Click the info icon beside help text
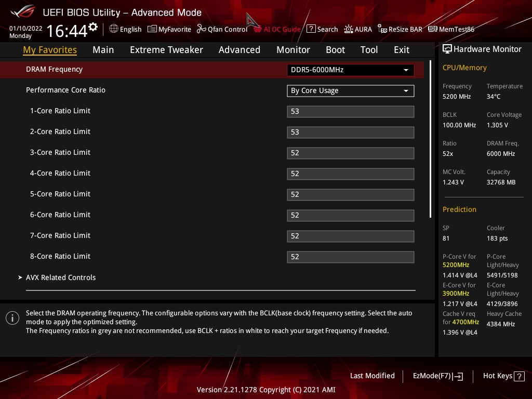 pos(12,318)
